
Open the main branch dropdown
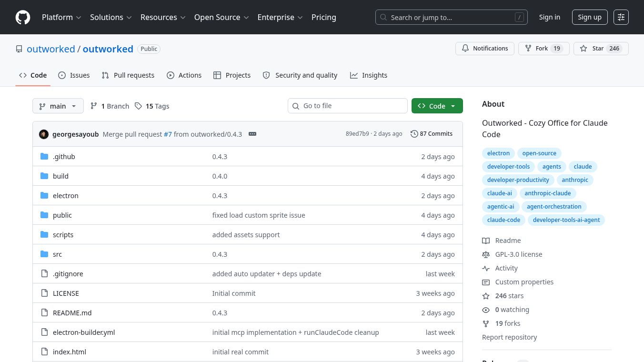coord(58,106)
